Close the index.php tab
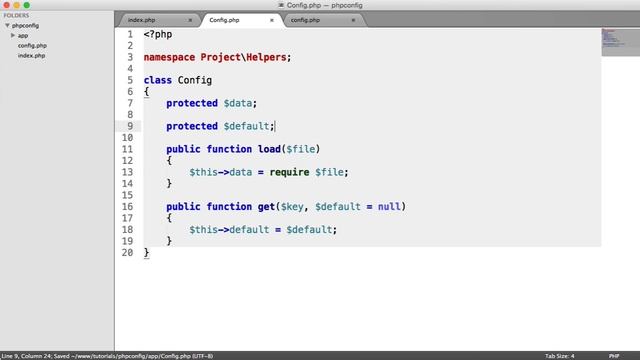640x360 pixels. pyautogui.click(x=190, y=20)
